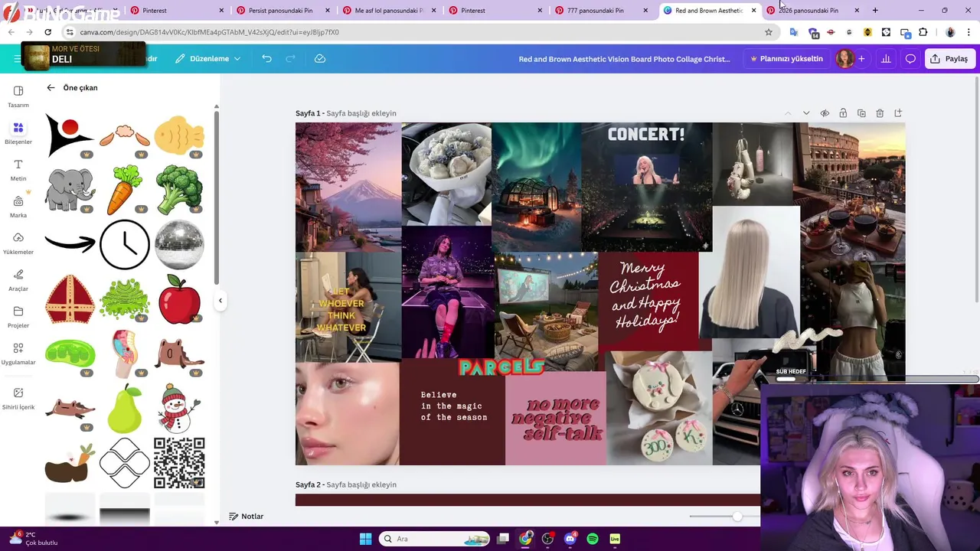
Task: Hide page 1 with the eye icon
Action: 825,113
